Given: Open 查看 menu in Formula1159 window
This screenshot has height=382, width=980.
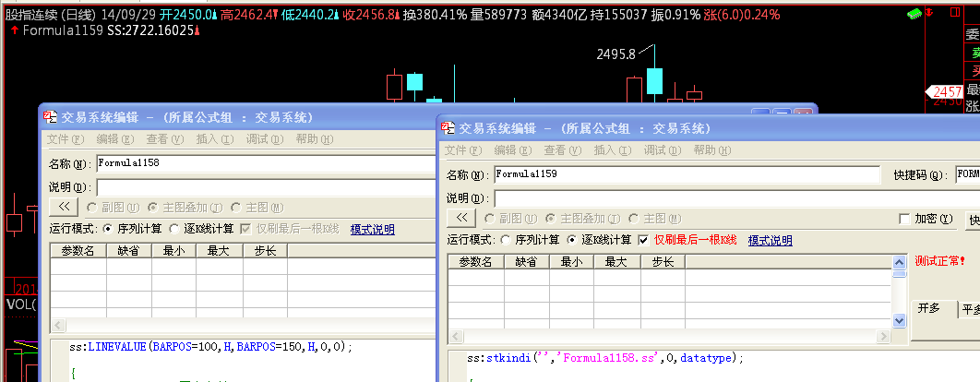Looking at the screenshot, I should click(x=563, y=150).
